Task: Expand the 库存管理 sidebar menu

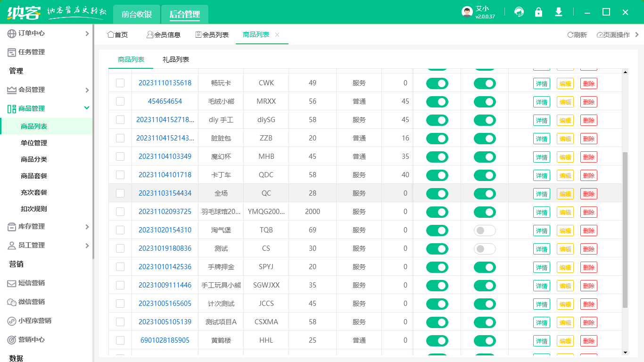Action: (46, 227)
